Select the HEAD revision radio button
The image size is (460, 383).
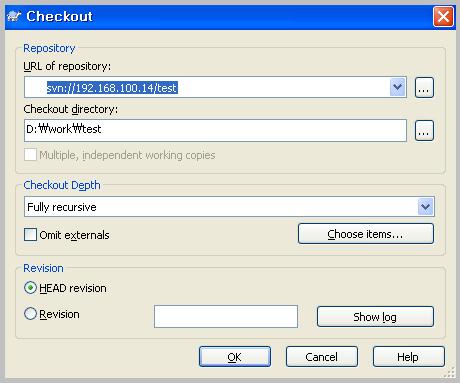(x=30, y=287)
